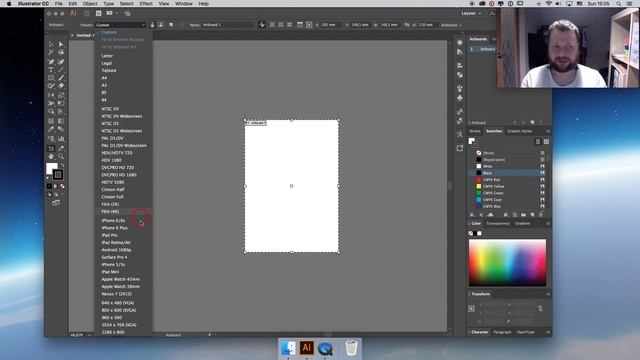The height and width of the screenshot is (360, 640).
Task: Select the Hand tool
Action: [51, 156]
